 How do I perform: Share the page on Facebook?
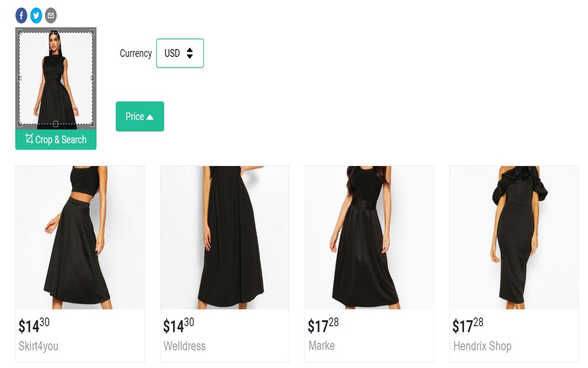(21, 16)
